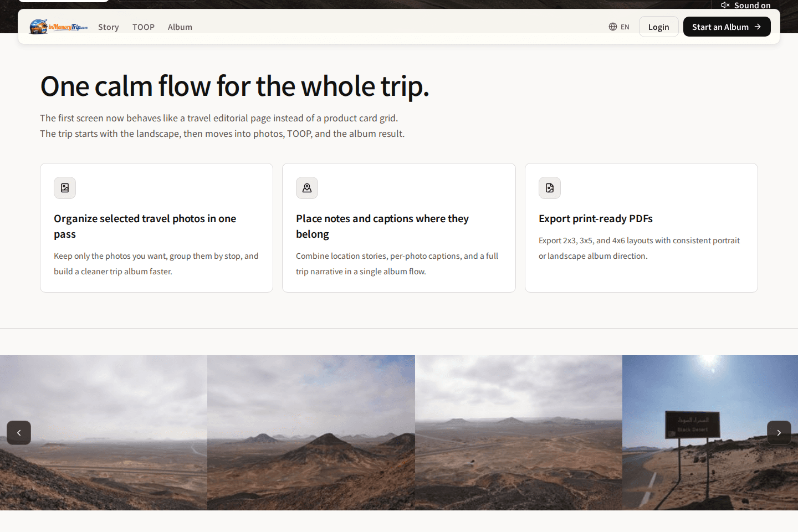Select the dark volcanic hill photo

click(311, 432)
